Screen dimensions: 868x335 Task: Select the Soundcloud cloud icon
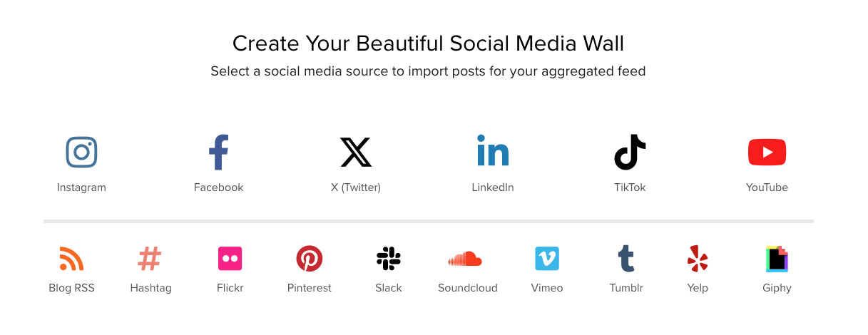465,259
